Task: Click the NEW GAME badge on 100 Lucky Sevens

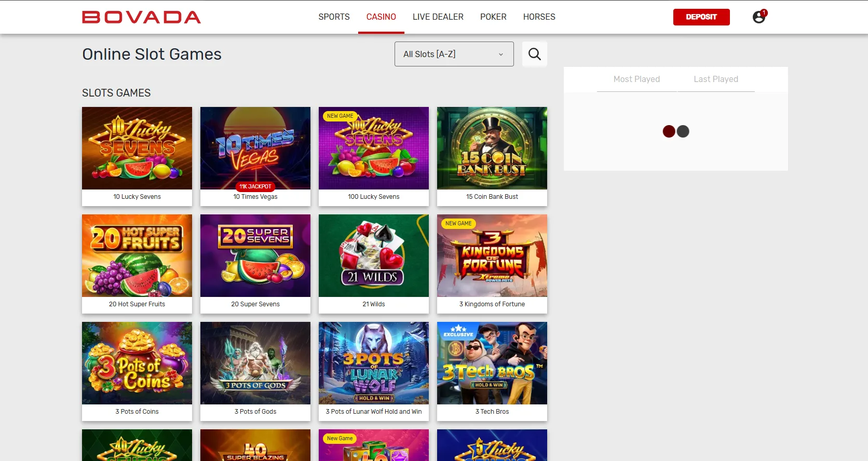Action: [340, 116]
